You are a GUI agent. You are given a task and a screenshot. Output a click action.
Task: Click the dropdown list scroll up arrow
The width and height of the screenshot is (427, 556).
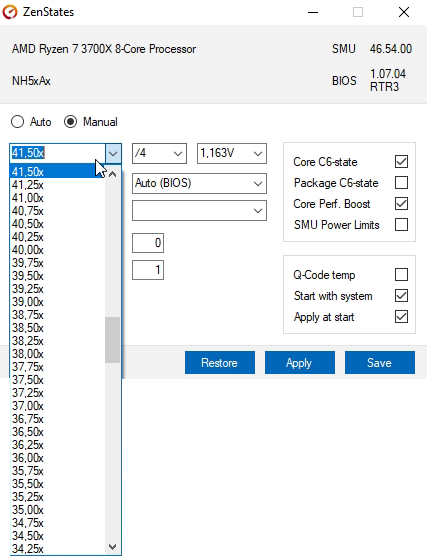pos(112,174)
